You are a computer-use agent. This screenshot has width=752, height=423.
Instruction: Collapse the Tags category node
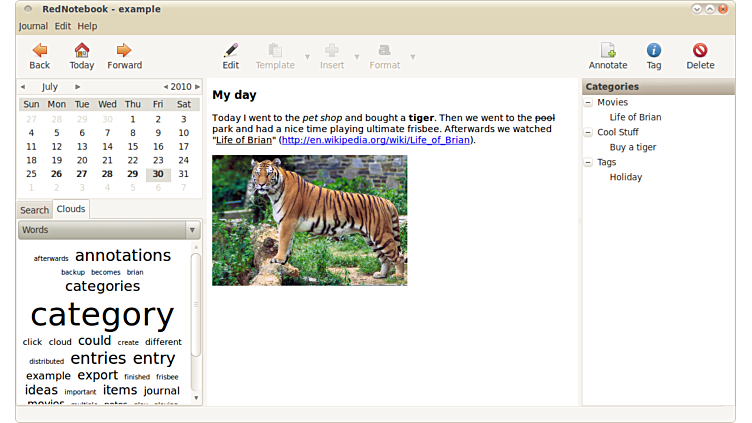pyautogui.click(x=588, y=162)
